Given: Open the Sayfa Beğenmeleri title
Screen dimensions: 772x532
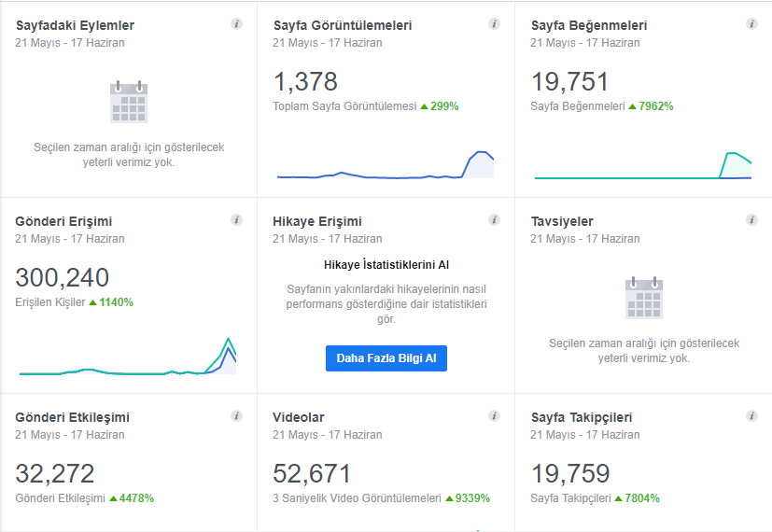Looking at the screenshot, I should pos(589,25).
